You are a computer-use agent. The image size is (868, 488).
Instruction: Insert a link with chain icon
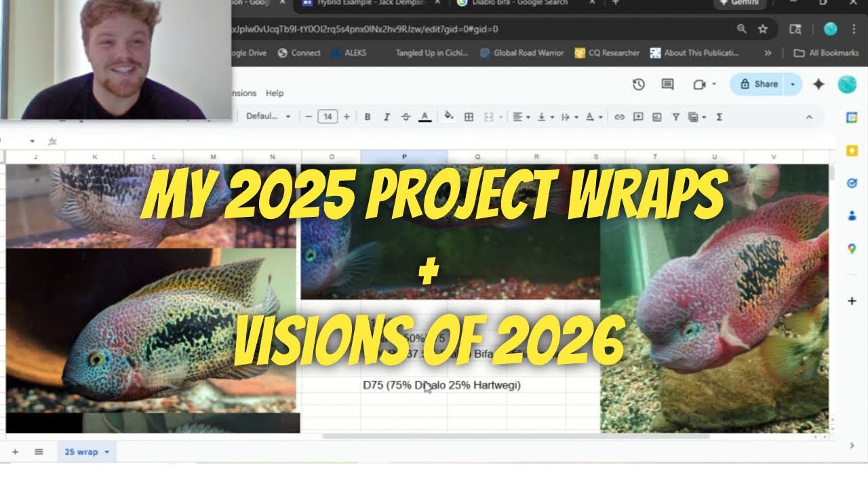(619, 117)
